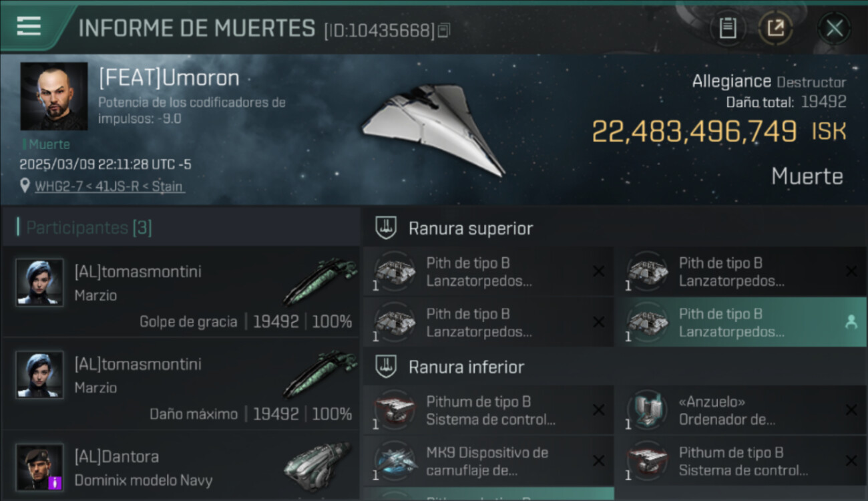Open tomasmontini's Golpe de gracia entry

(181, 291)
